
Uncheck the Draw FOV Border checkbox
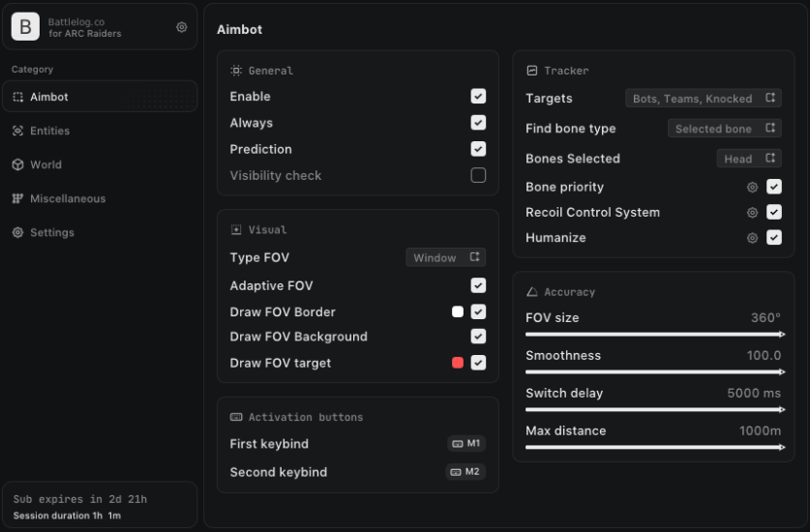click(x=478, y=311)
